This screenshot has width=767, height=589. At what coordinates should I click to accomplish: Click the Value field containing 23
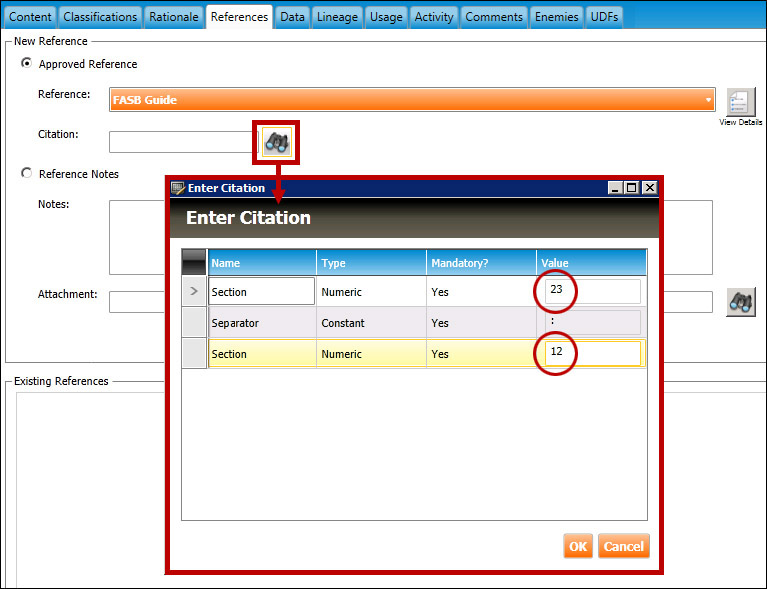[592, 292]
